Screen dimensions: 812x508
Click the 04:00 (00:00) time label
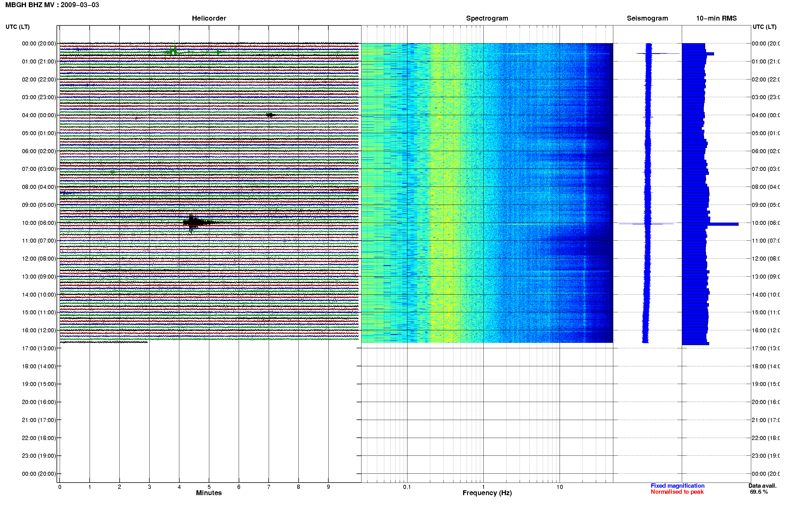[39, 115]
